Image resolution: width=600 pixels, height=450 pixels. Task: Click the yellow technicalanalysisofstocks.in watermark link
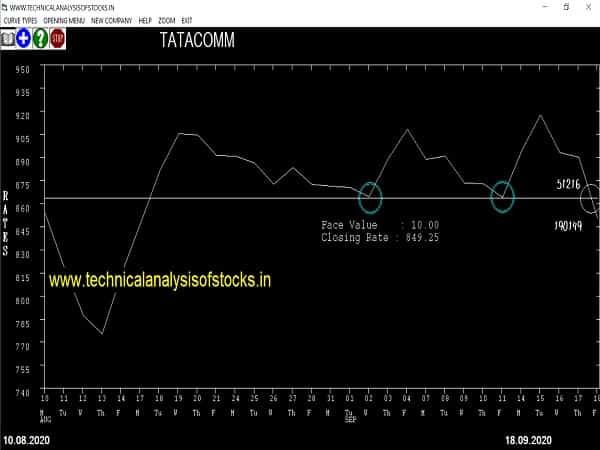coord(160,282)
